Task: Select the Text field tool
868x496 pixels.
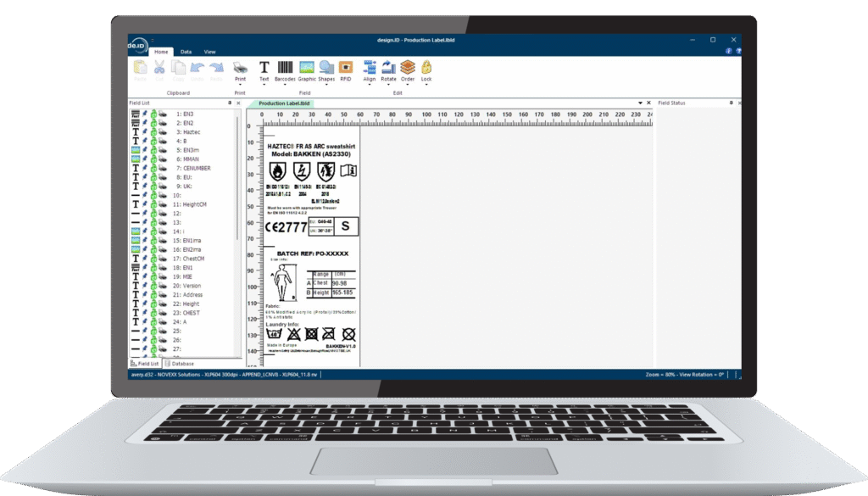Action: 264,66
